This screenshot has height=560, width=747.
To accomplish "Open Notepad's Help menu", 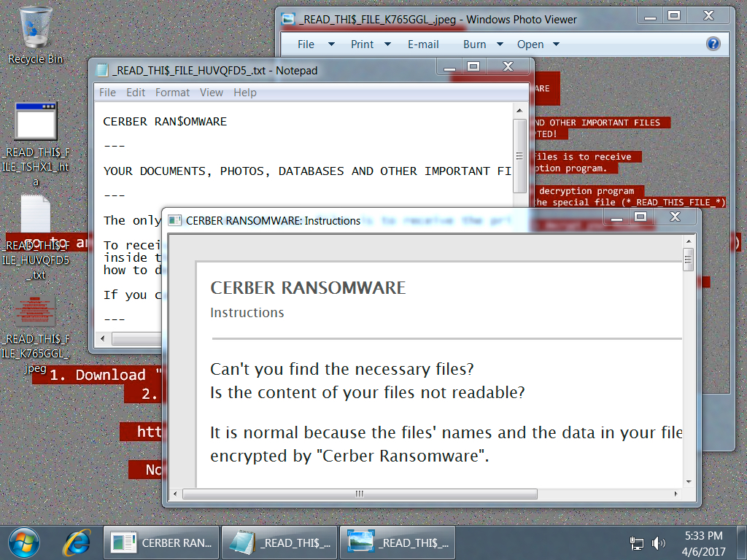I will (245, 93).
